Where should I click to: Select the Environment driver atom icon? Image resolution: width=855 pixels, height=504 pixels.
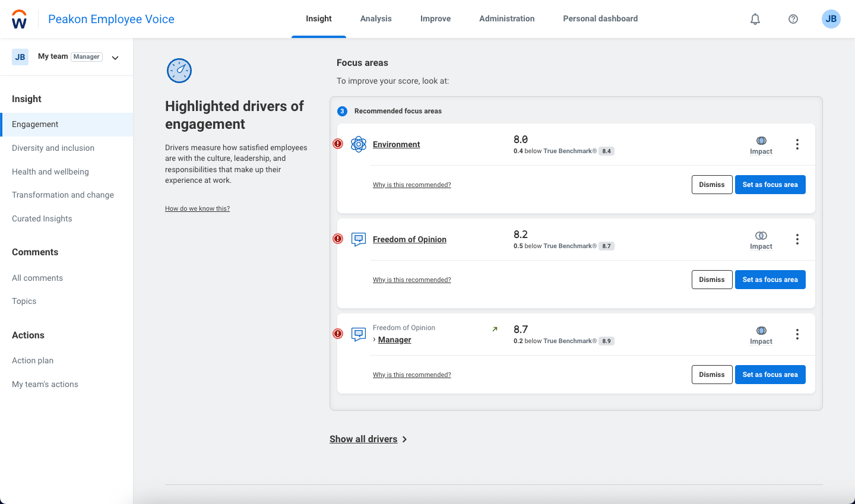point(358,144)
